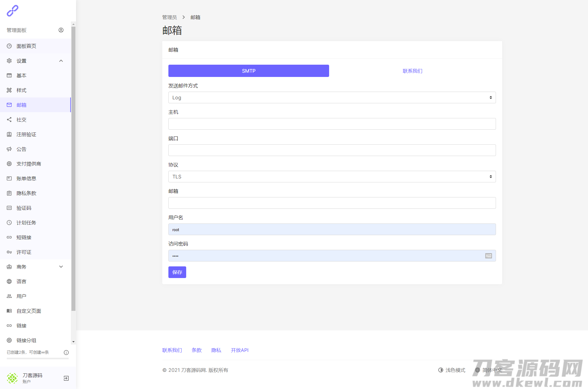Select the SMTP tab
This screenshot has height=389, width=588.
(248, 71)
